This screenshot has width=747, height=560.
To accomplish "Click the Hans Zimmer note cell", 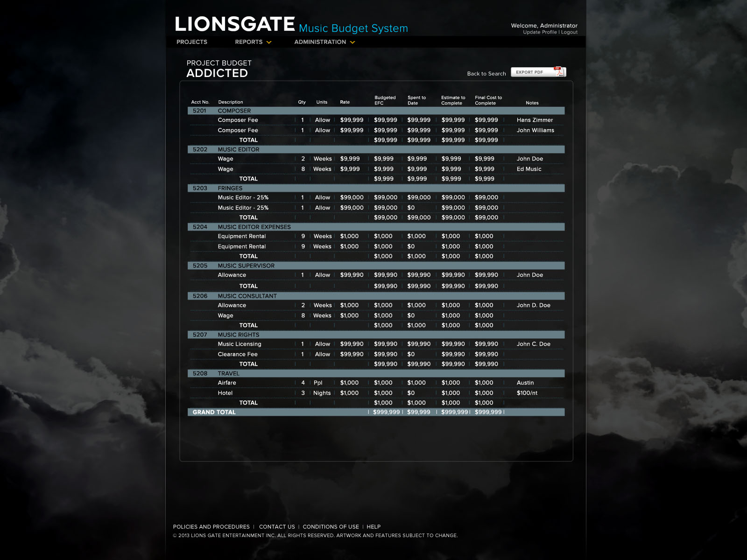I will [x=535, y=120].
